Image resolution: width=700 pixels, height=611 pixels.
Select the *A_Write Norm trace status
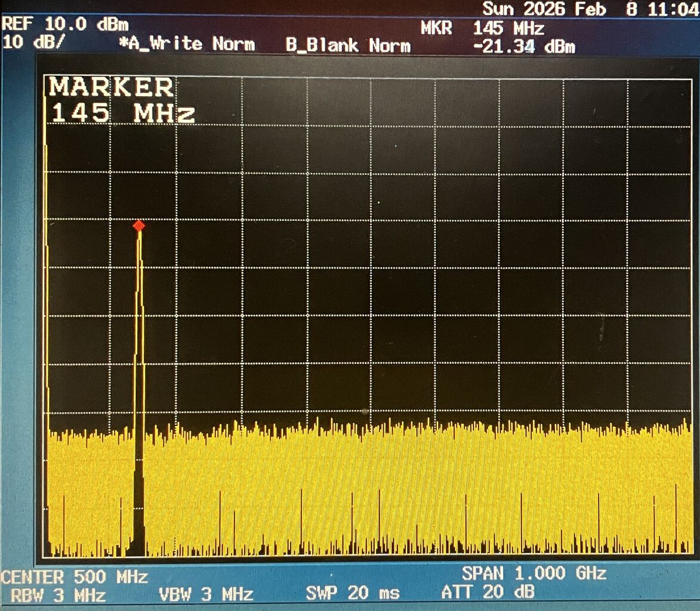click(x=187, y=44)
